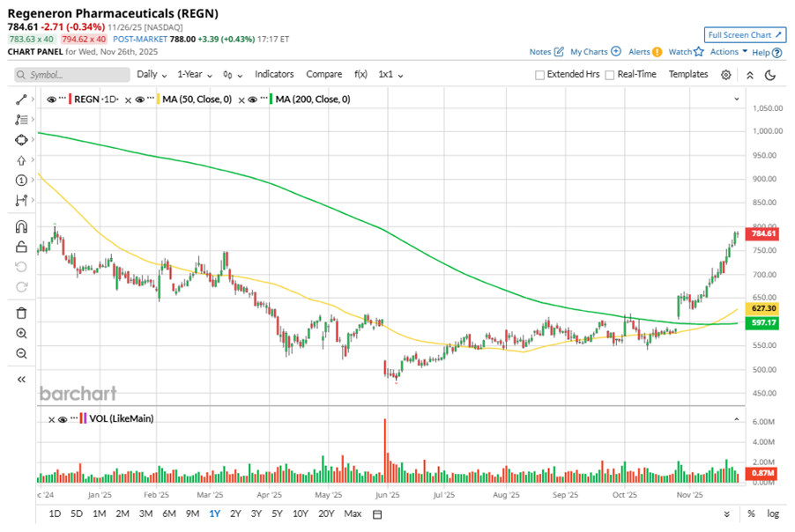This screenshot has height=532, width=795.
Task: Select the 5Y time range
Action: click(277, 514)
